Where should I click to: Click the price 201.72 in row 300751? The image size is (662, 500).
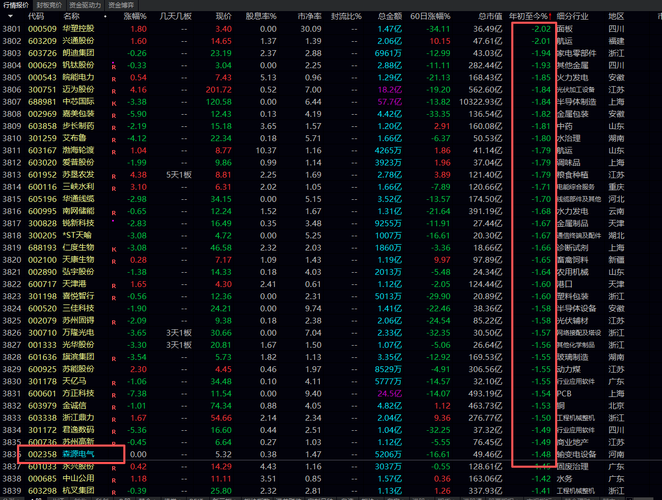[x=219, y=90]
